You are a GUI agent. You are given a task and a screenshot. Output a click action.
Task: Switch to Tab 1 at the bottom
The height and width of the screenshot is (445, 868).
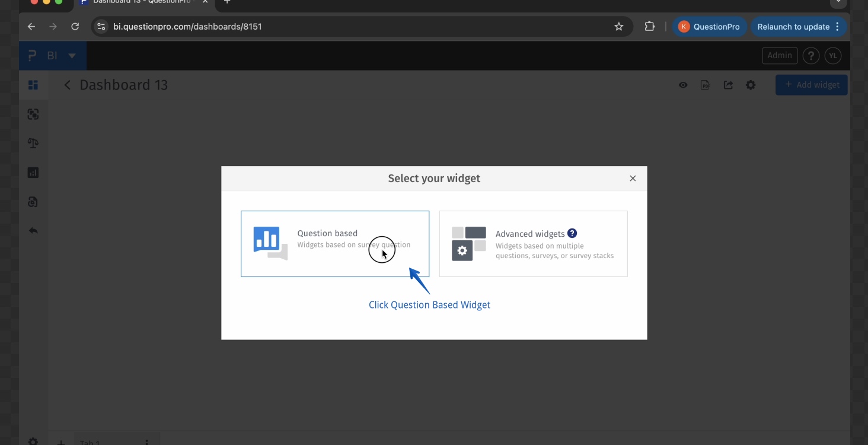pyautogui.click(x=90, y=442)
